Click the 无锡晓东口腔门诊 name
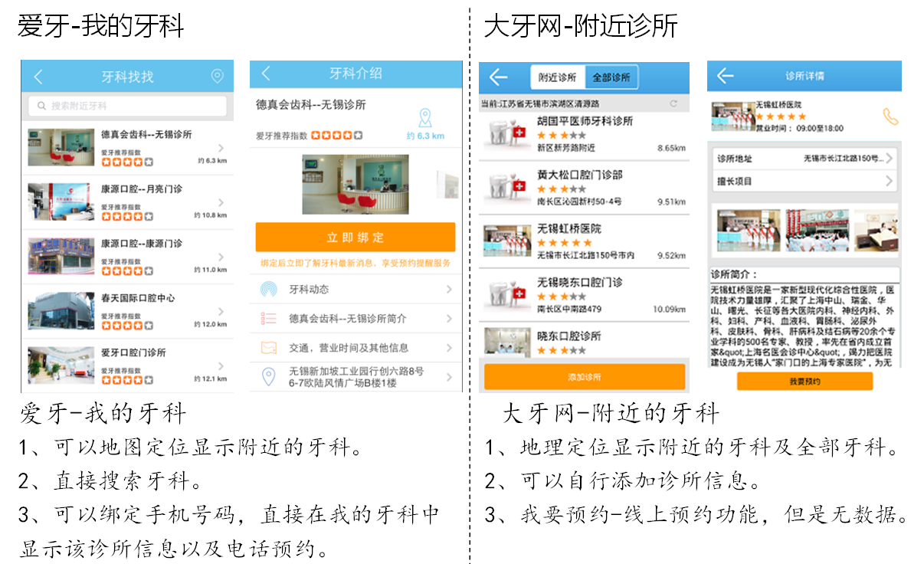Screen dimensions: 924x564 click(580, 282)
